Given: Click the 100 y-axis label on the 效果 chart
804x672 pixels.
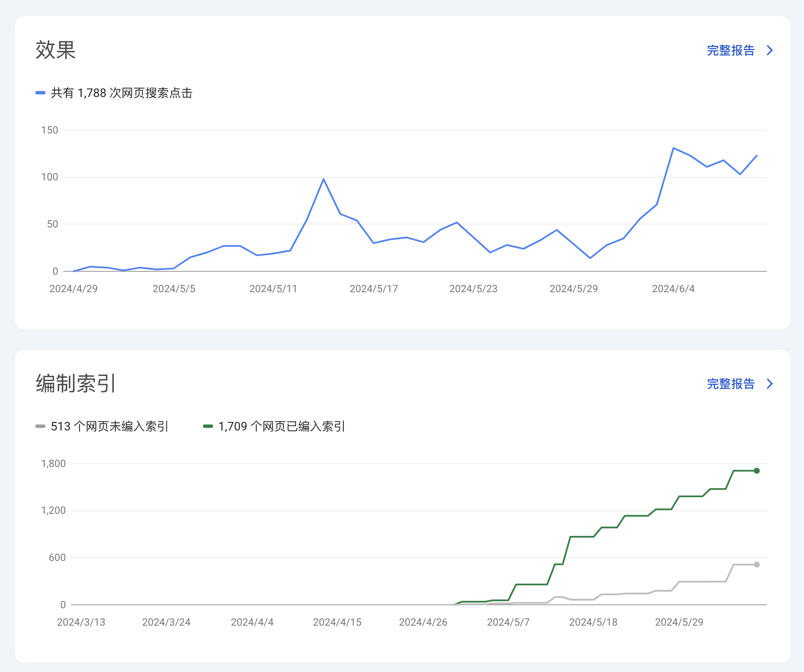Looking at the screenshot, I should pos(50,177).
